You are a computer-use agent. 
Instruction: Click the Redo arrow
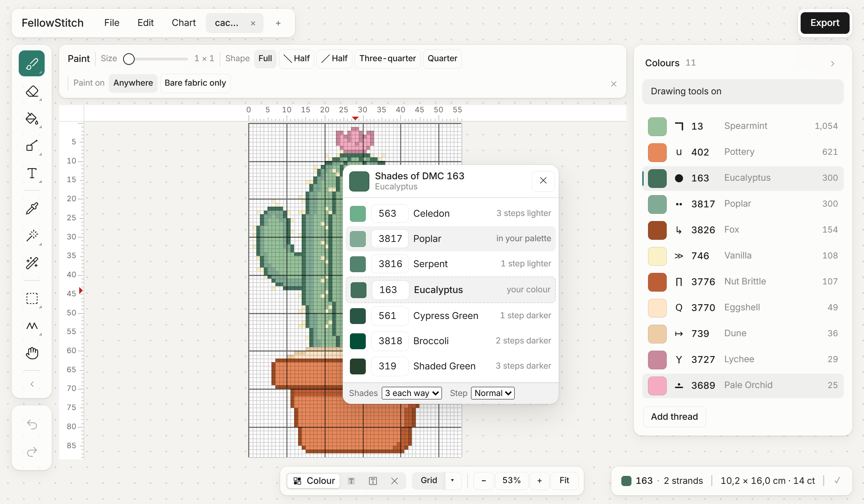click(32, 451)
